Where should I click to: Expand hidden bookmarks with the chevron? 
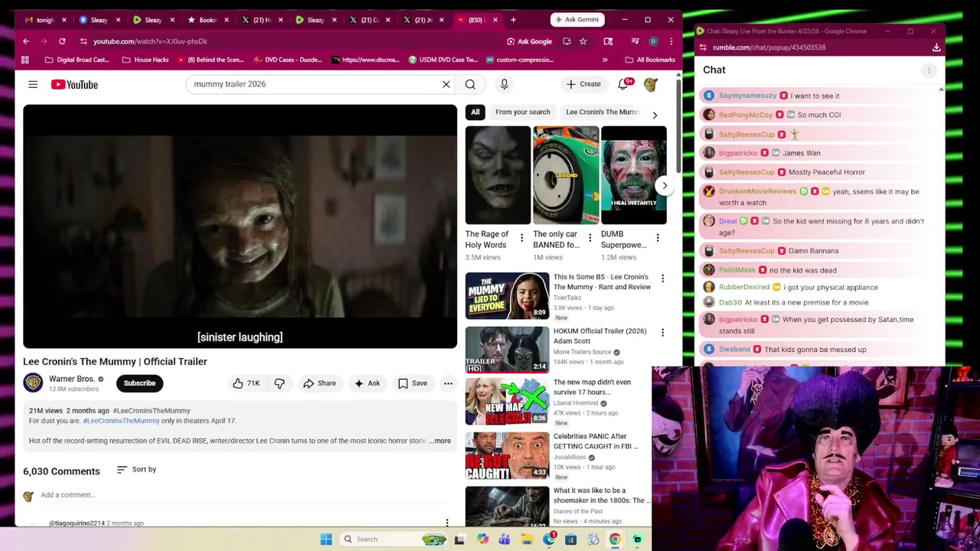(605, 60)
